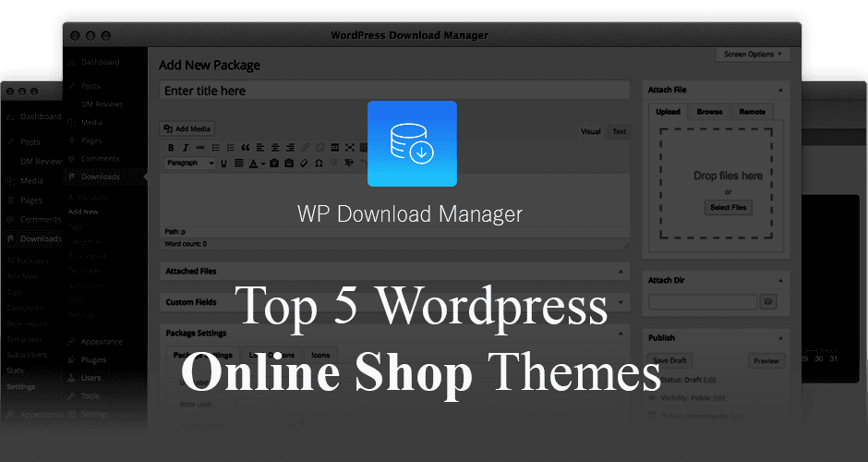
Task: Switch to the Remote tab in Attach File
Action: coord(752,112)
